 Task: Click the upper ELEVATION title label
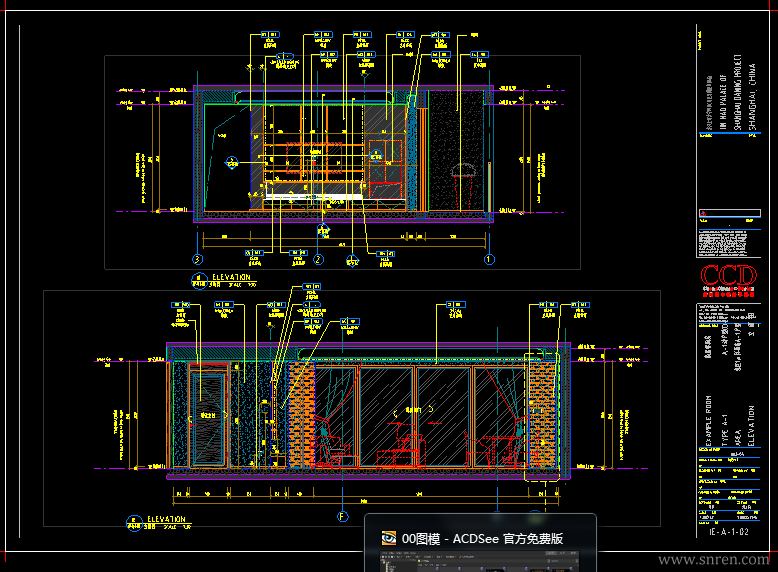click(231, 277)
